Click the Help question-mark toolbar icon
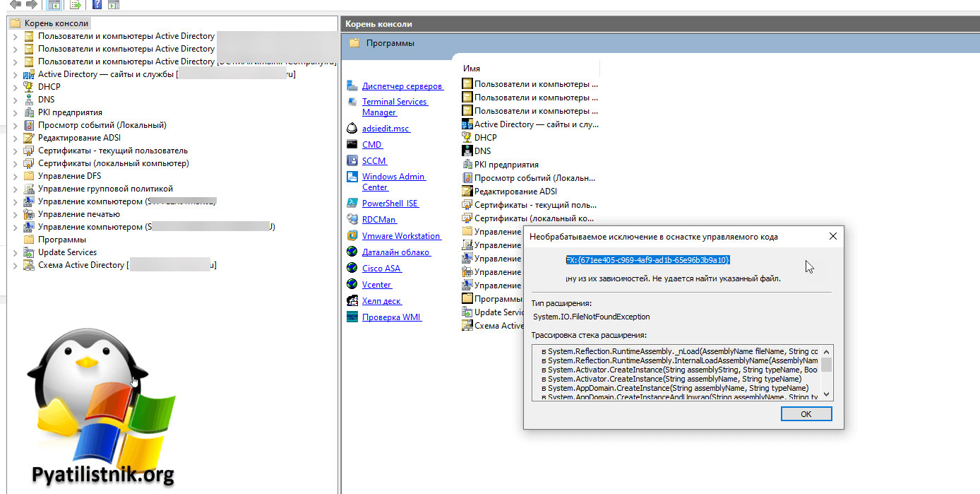Screen dimensions: 980x494 pyautogui.click(x=97, y=5)
